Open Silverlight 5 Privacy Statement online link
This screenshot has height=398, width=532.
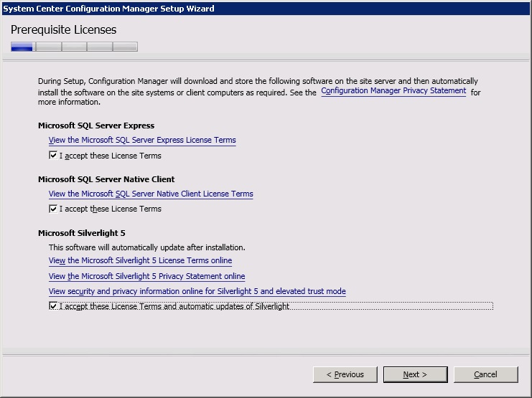coord(146,276)
